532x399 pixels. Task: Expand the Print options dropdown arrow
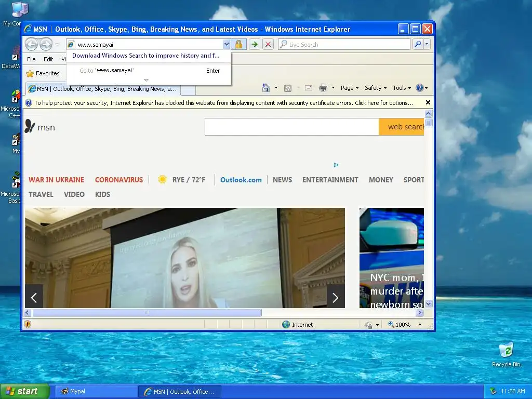333,88
